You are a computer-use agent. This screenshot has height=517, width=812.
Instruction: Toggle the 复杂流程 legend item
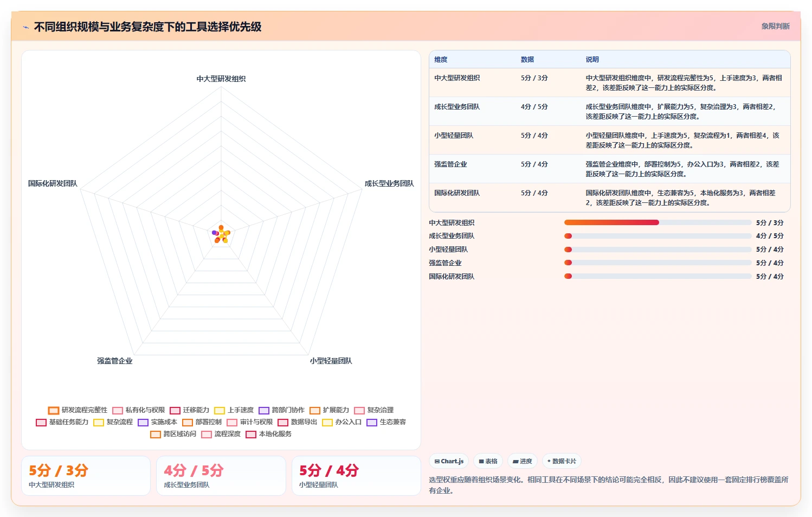[x=113, y=422]
